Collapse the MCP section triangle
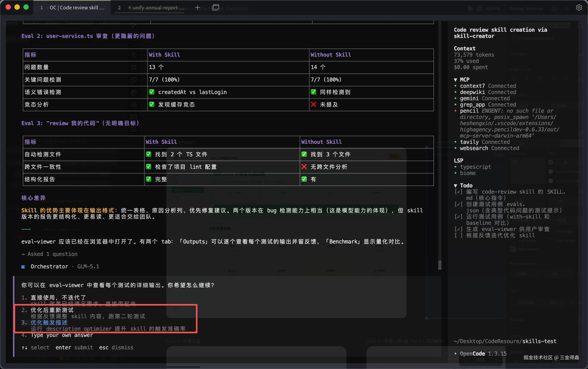588x369 pixels. point(455,80)
